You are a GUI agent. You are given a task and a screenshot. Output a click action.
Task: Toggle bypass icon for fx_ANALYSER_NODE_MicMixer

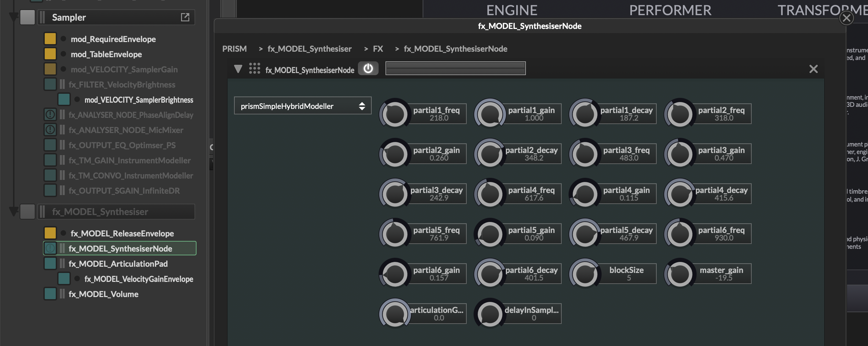(x=50, y=130)
